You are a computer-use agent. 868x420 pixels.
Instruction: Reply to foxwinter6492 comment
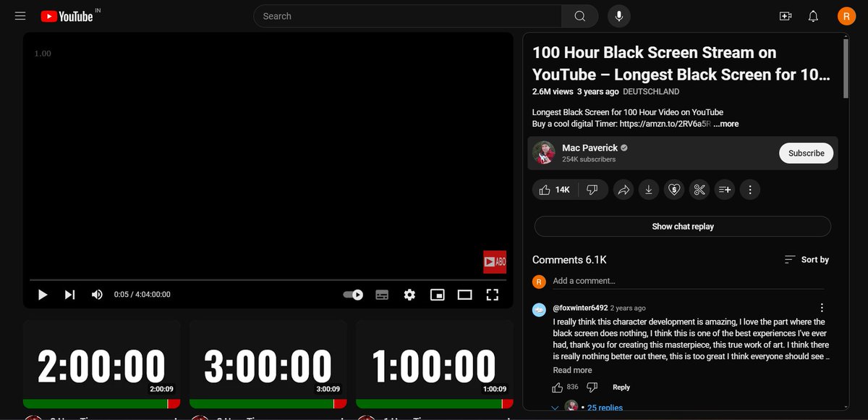click(x=621, y=387)
